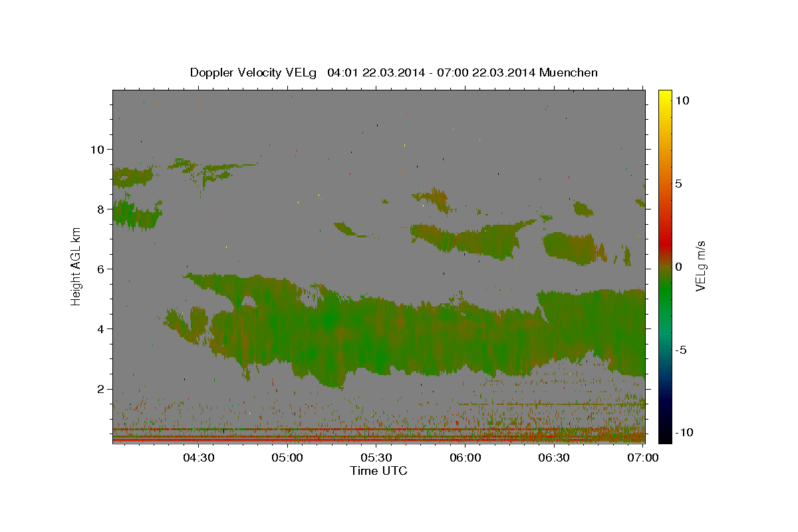Screen dimensions: 798x532
Task: Click the height tick label 2
Action: click(x=101, y=389)
